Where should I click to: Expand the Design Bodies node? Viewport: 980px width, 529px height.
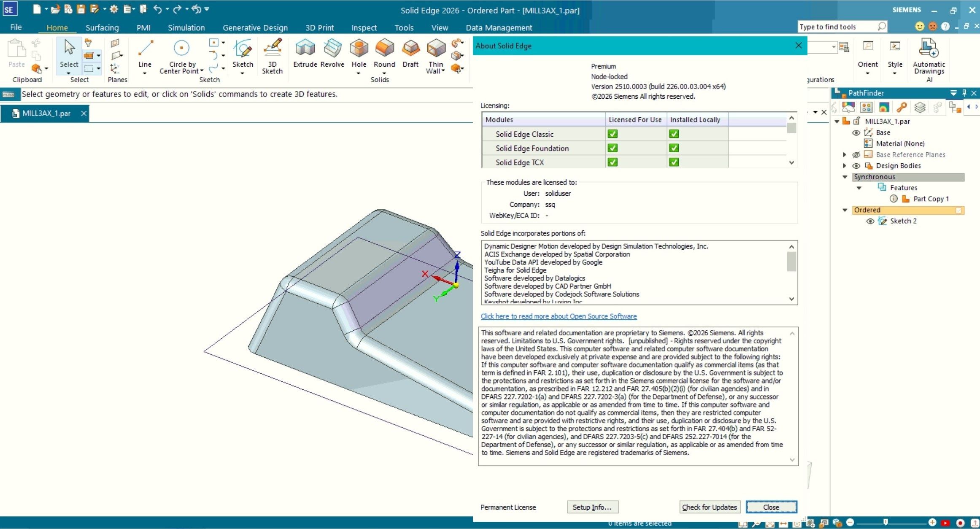pos(844,166)
